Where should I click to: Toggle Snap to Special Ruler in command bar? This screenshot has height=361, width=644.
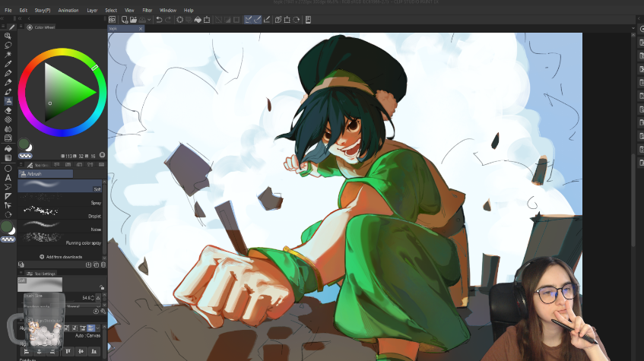[x=258, y=20]
